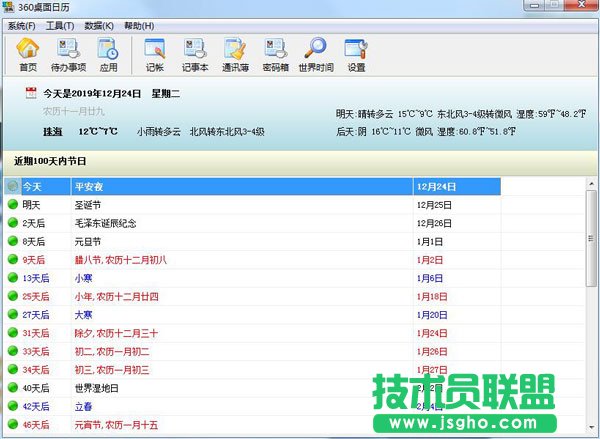Open the 记事本 notepad tool
Viewport: 600px width, 439px height.
tap(195, 54)
